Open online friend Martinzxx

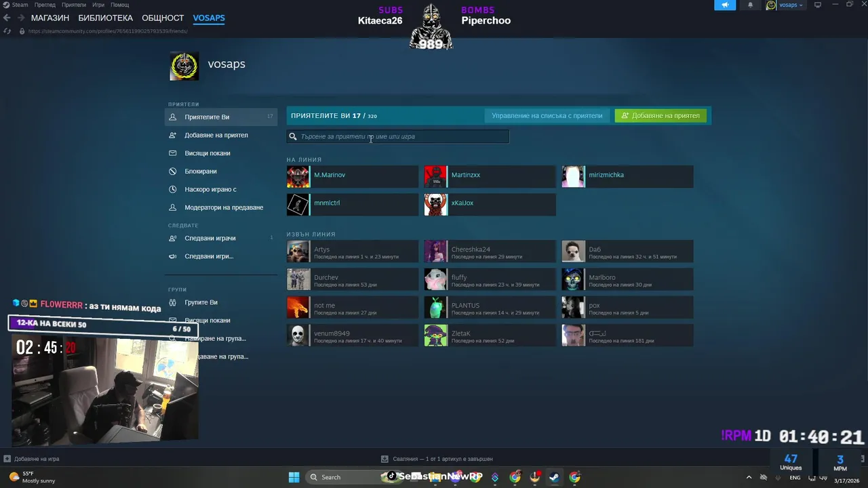tap(490, 177)
